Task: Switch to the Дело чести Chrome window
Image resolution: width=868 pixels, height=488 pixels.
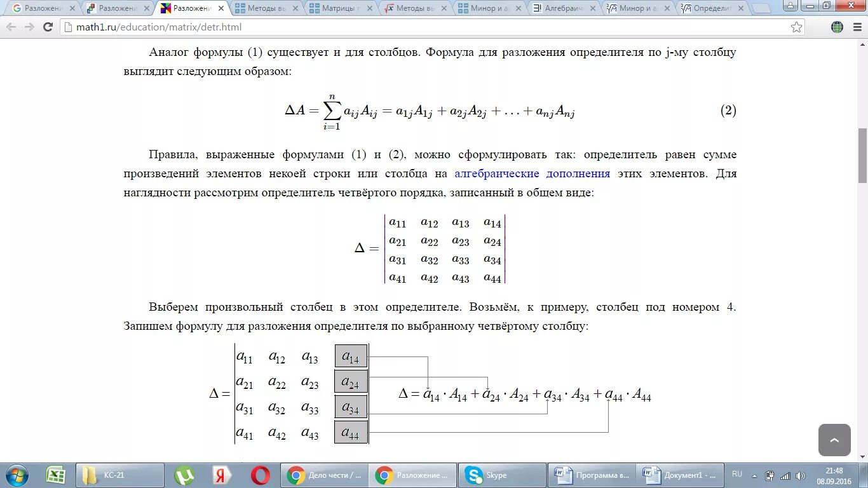Action: [x=324, y=475]
